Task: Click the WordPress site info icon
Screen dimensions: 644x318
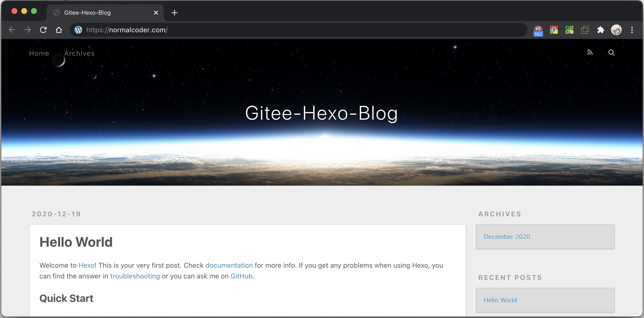Action: coord(78,30)
